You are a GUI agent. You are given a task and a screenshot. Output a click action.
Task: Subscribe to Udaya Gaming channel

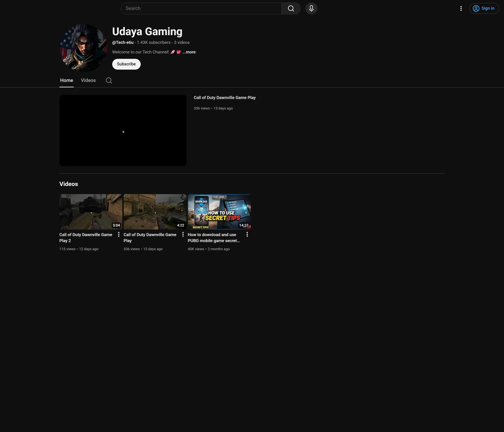point(126,64)
